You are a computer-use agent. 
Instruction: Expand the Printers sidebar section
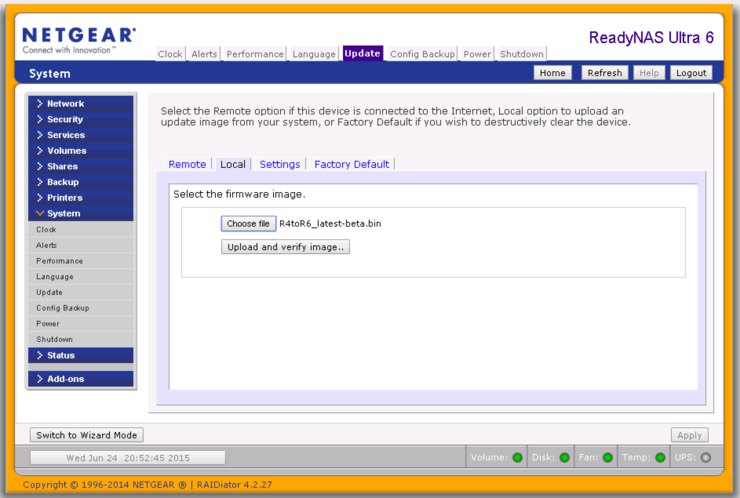pos(81,197)
